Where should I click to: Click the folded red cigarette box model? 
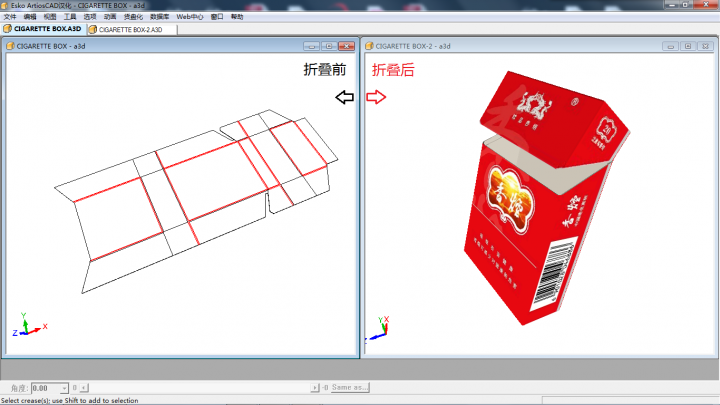coord(540,200)
